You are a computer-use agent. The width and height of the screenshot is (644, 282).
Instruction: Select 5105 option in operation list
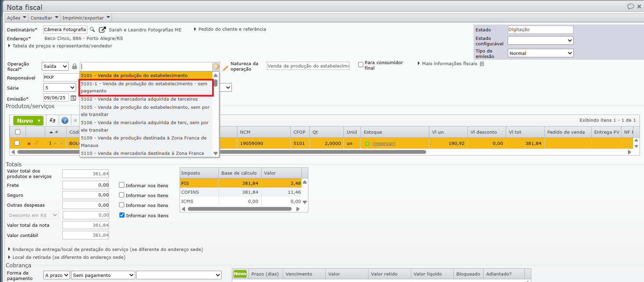146,111
